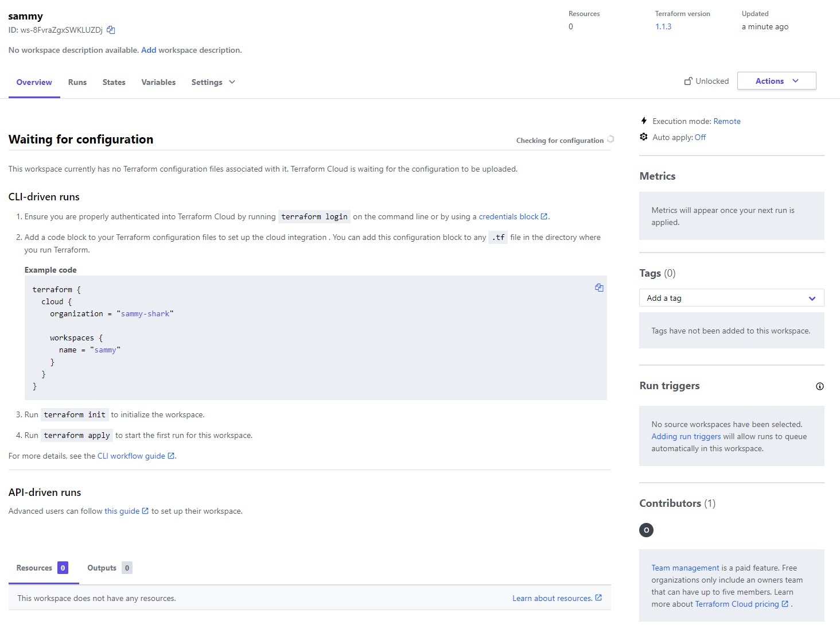
Task: Open the Actions dropdown
Action: 777,81
